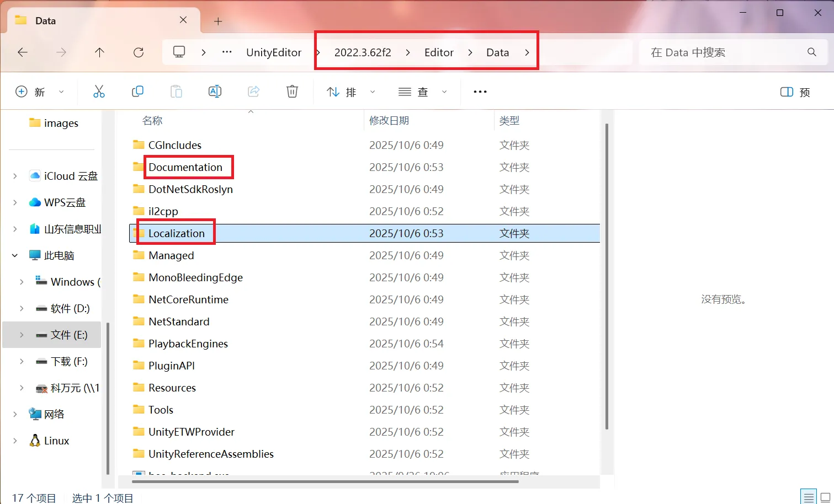
Task: Navigate back with the left arrow
Action: coord(23,52)
